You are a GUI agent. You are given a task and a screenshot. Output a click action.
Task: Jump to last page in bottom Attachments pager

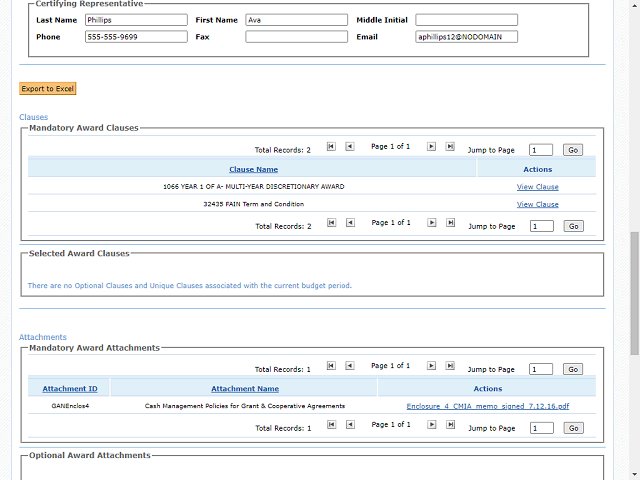pyautogui.click(x=450, y=425)
